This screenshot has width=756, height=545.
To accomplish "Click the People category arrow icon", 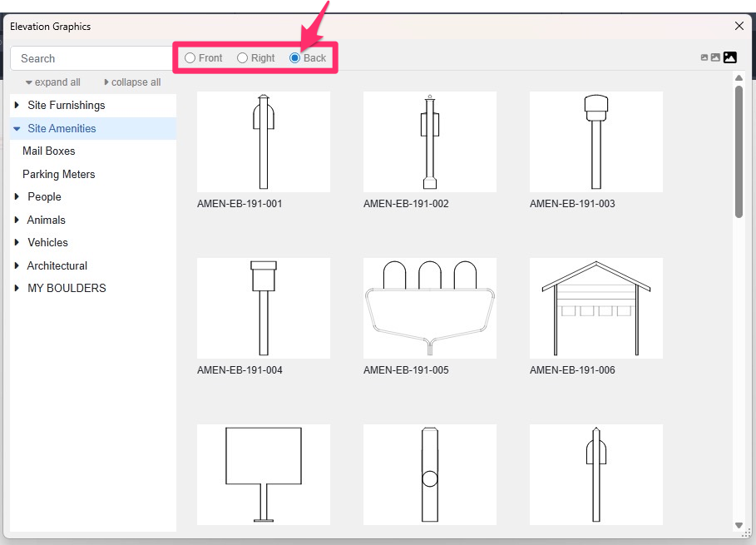I will point(17,196).
